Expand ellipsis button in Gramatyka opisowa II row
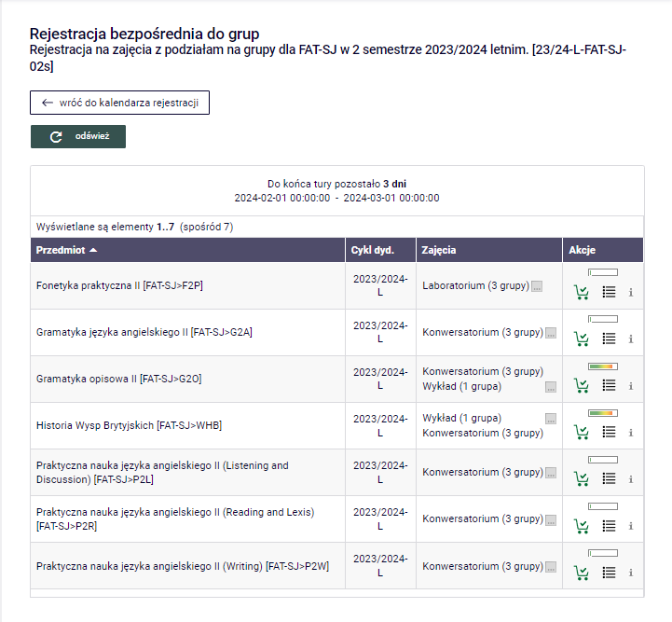 pos(551,386)
